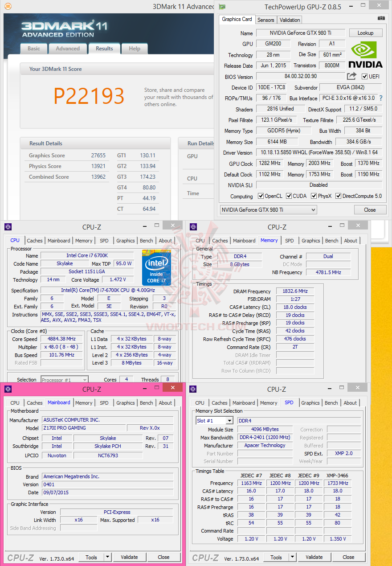
Task: Click the share icon next to BIOS Version
Action: click(351, 76)
